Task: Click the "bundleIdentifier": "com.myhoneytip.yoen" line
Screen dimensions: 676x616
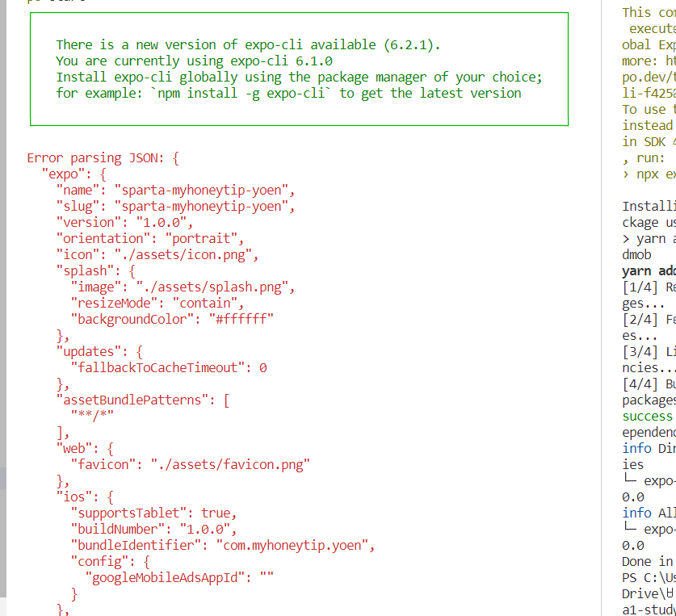Action: 223,545
